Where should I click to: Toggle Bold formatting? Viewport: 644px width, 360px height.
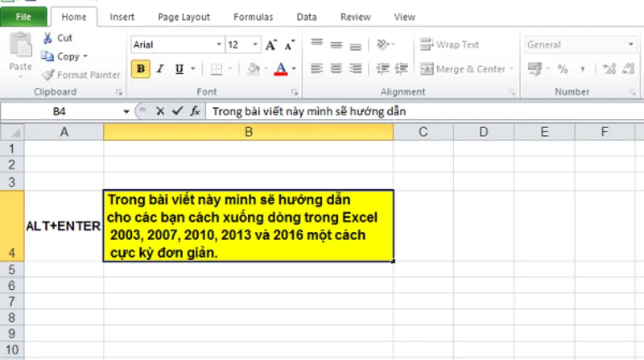(x=140, y=68)
